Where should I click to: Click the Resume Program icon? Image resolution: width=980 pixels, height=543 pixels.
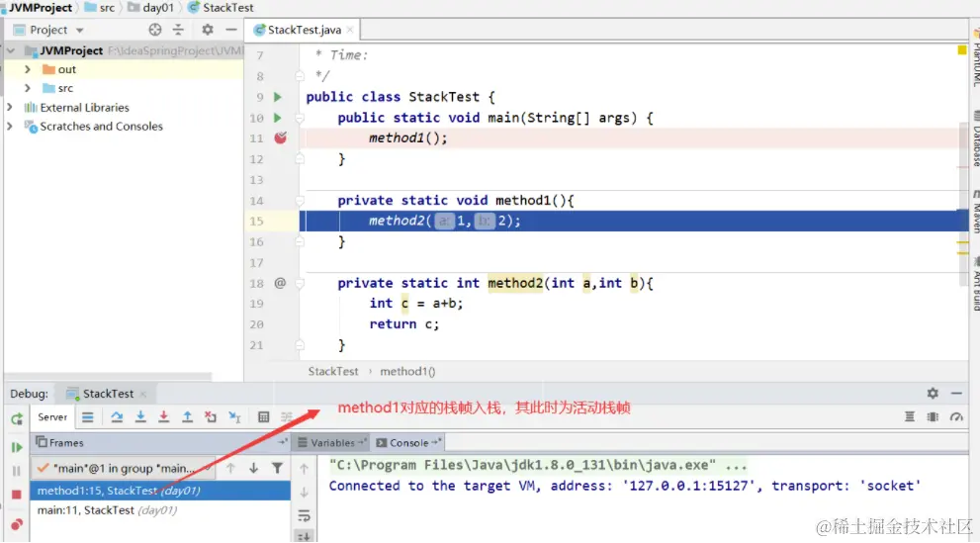pos(17,447)
